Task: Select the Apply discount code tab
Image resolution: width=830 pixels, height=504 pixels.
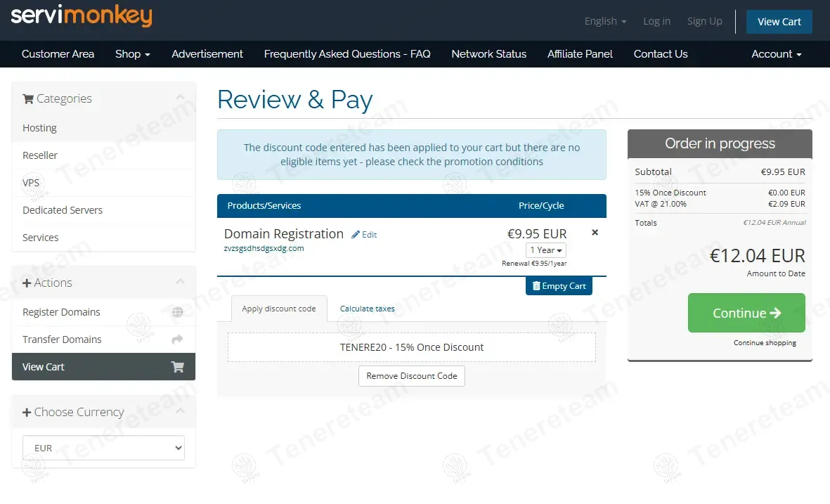Action: [x=279, y=309]
